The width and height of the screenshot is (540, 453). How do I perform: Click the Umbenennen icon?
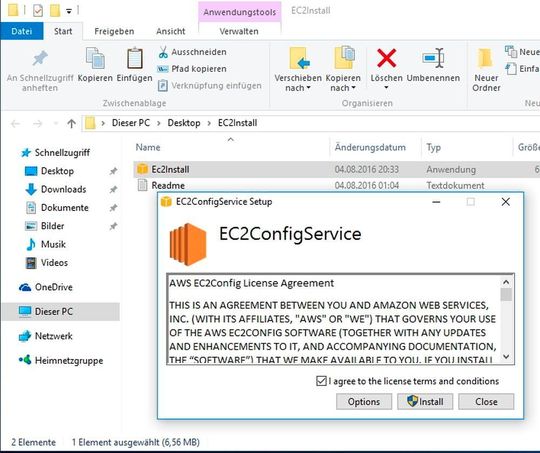click(433, 58)
